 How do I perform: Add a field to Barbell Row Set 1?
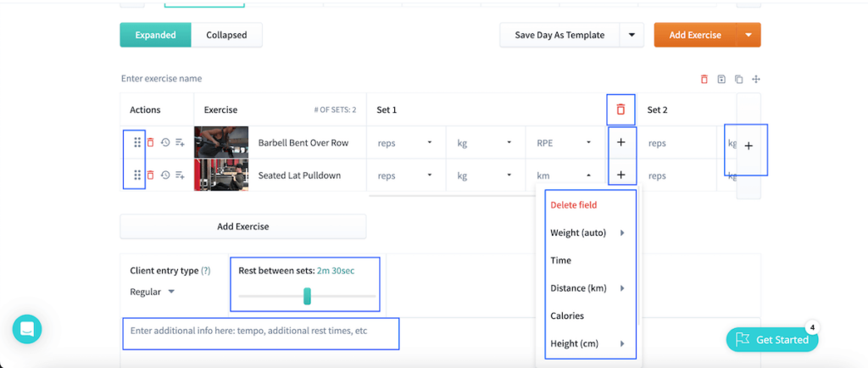pyautogui.click(x=620, y=142)
